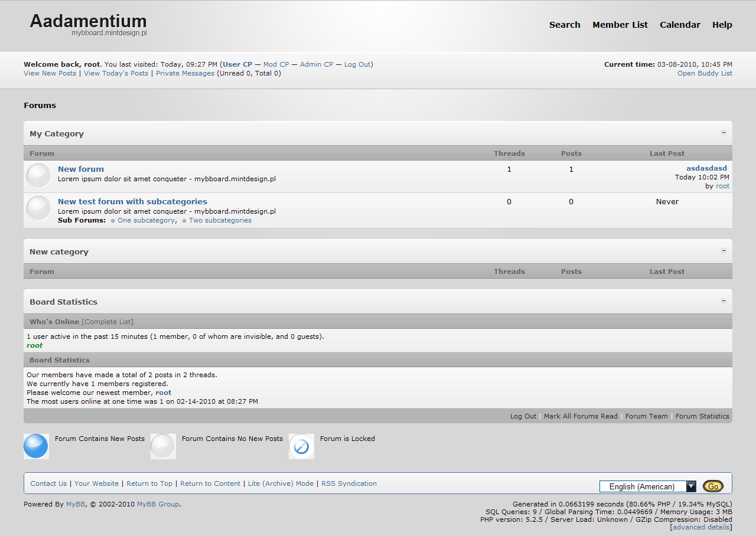Open Buddy List link
Screen dimensions: 756x536
705,73
